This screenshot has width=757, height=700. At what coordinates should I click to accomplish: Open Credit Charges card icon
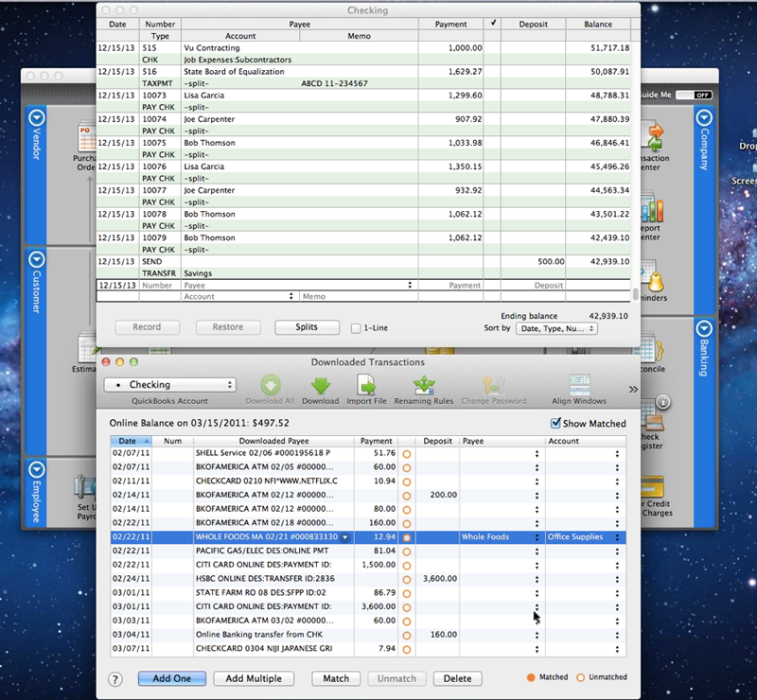click(x=653, y=486)
